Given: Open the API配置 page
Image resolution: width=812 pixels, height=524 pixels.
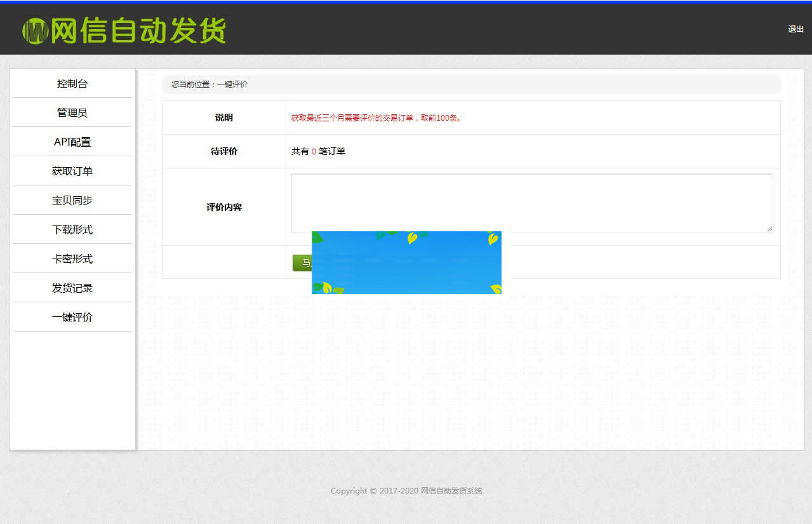Looking at the screenshot, I should 72,142.
